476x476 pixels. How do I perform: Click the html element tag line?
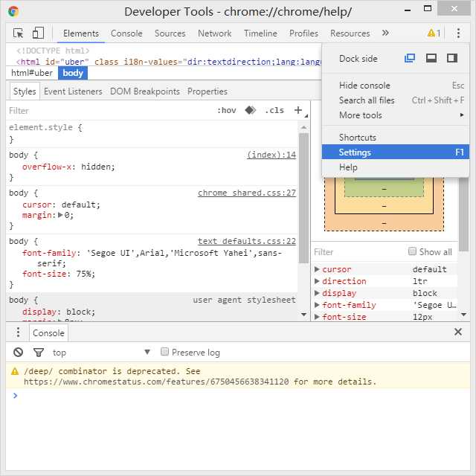coord(169,62)
